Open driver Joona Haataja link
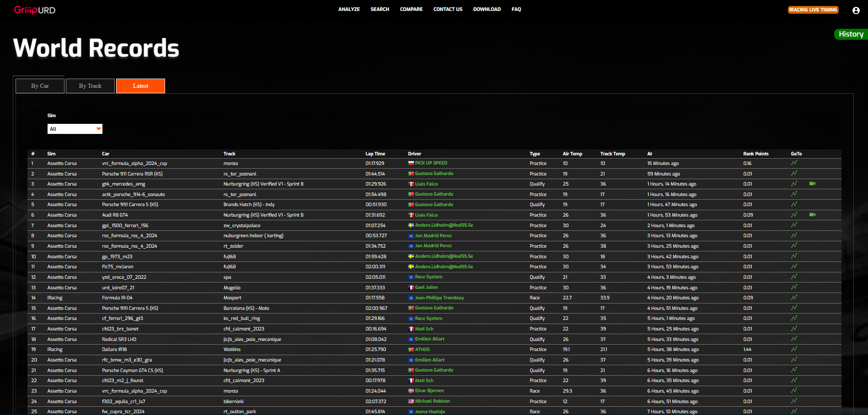Screen dimensions: 868x415 pos(430,411)
